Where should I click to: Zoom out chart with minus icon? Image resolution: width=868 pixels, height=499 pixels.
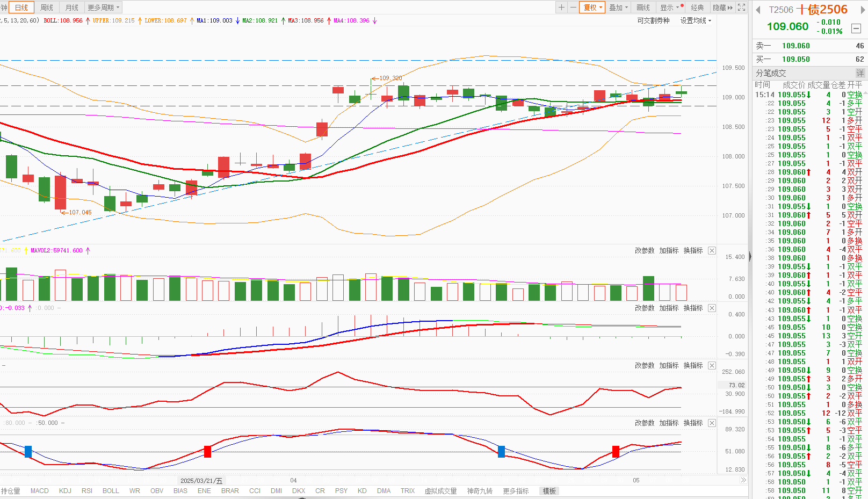573,8
